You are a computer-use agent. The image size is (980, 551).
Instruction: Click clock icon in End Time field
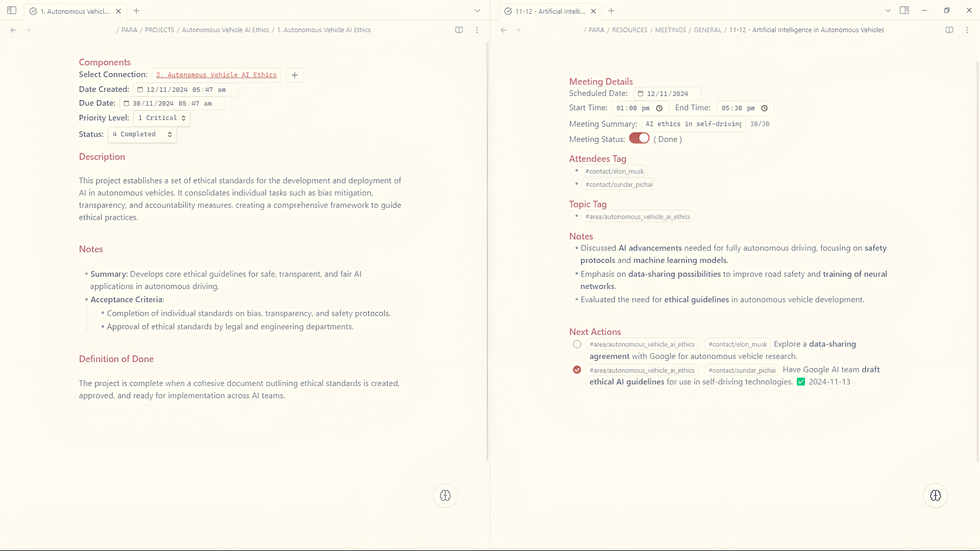(764, 108)
